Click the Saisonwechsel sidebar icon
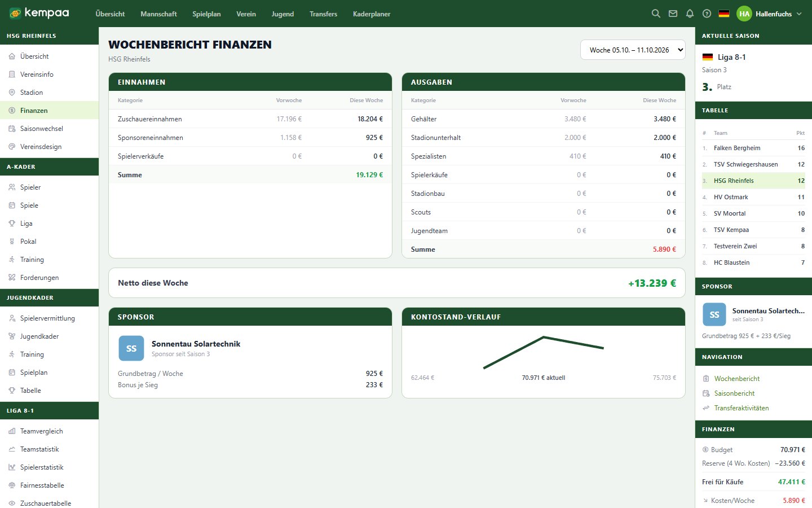 point(12,129)
